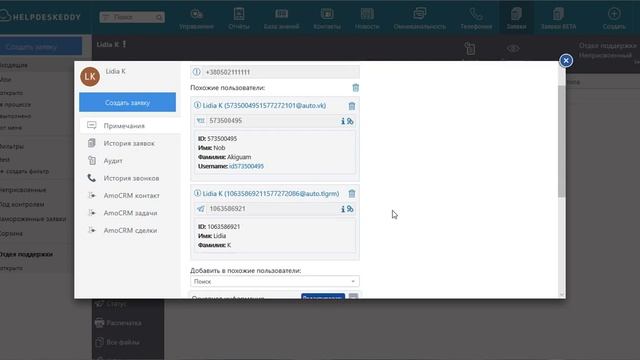The width and height of the screenshot is (640, 360).
Task: Focus the 1063586921 Telegram ID field
Action: pyautogui.click(x=272, y=209)
